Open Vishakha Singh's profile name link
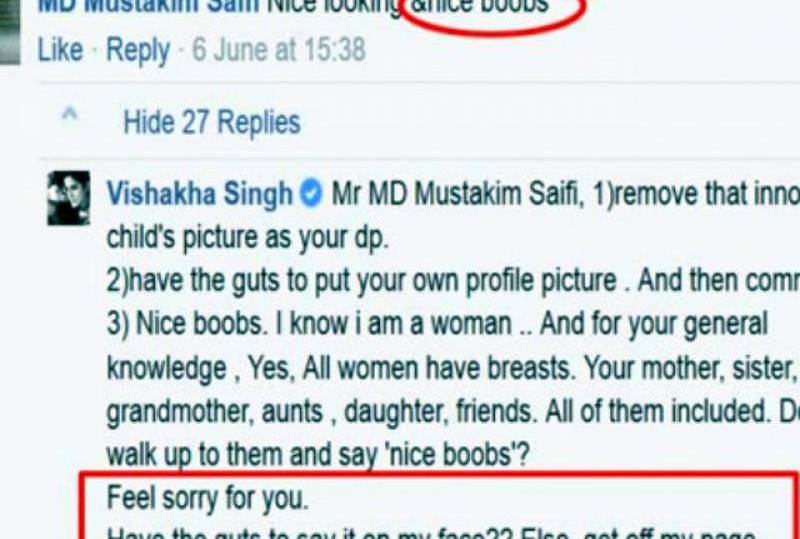This screenshot has height=539, width=800. 199,194
